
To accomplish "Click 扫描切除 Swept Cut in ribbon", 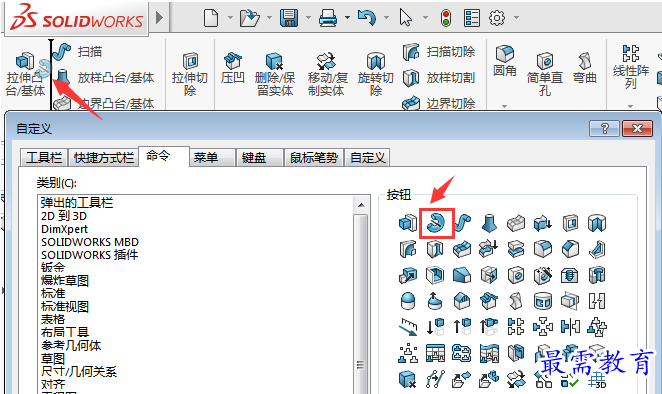I will pyautogui.click(x=439, y=52).
